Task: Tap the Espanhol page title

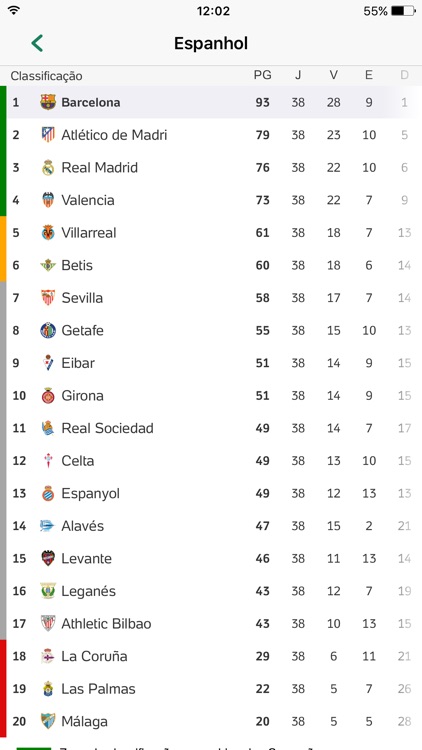Action: click(211, 43)
